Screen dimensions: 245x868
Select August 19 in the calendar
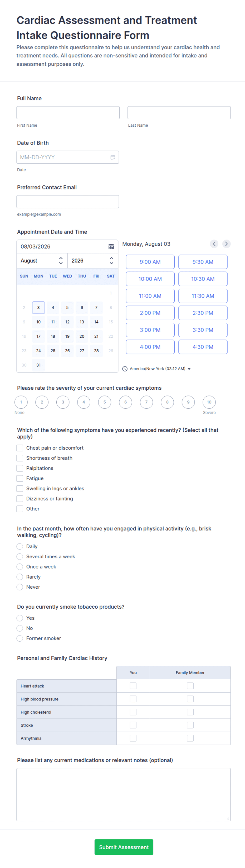67,336
